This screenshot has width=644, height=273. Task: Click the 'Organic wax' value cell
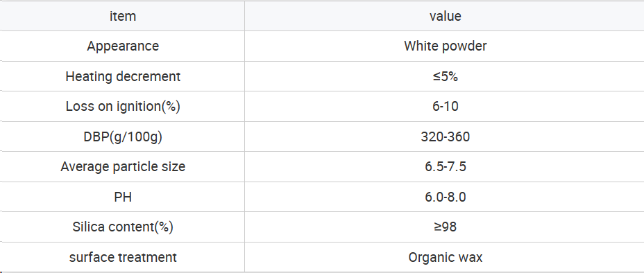[x=445, y=257]
